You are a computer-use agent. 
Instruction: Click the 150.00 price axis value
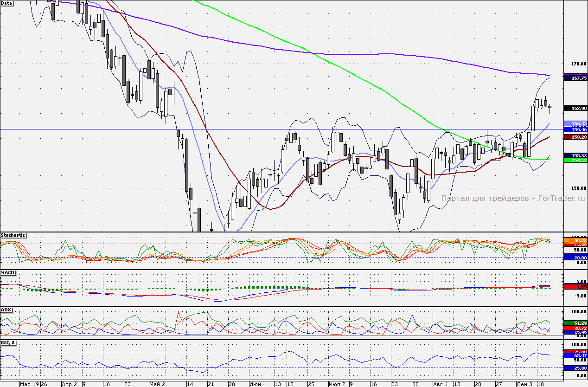tap(579, 188)
